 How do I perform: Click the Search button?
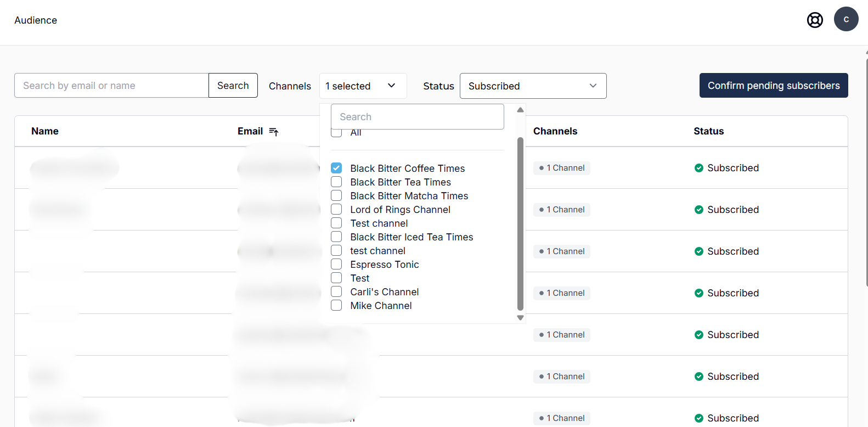(x=233, y=86)
